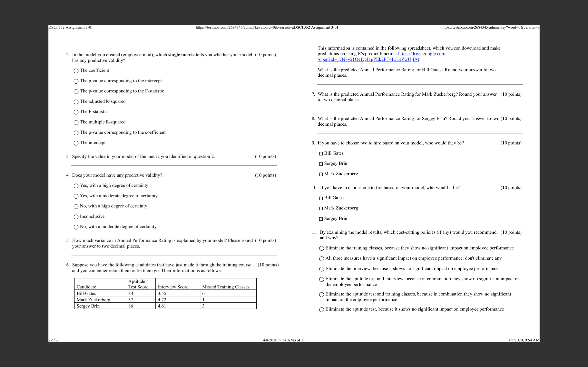Select "Eliminate the aptitude test" option
The image size is (588, 367).
tap(321, 310)
